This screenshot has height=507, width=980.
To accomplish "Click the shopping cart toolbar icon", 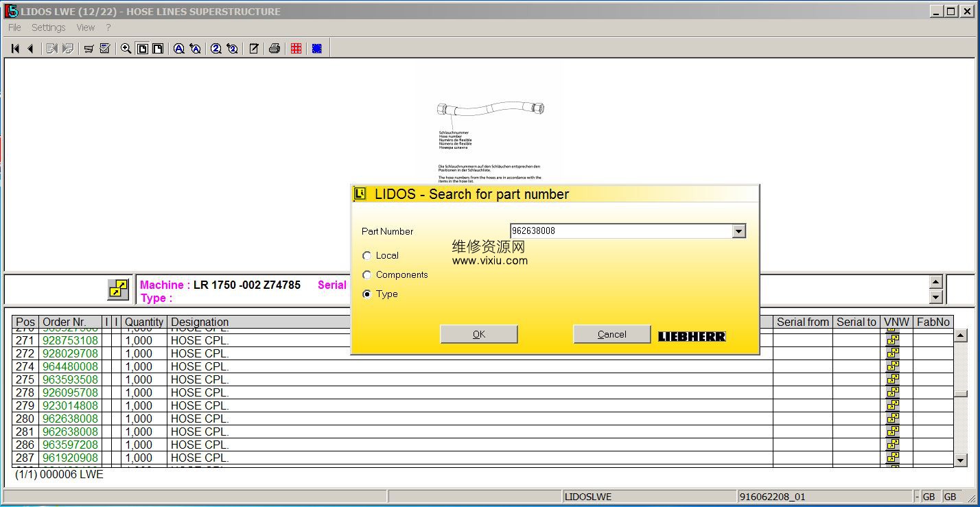I will (x=89, y=49).
